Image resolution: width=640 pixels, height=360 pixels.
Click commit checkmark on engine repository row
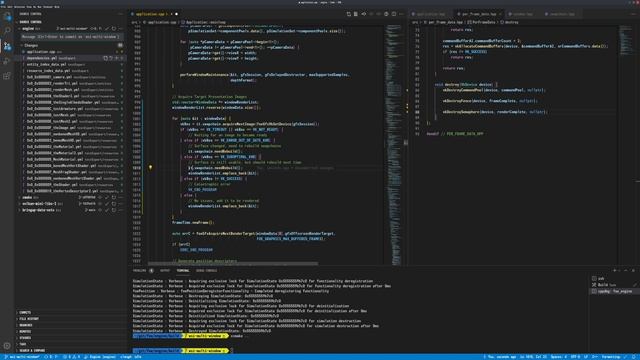[x=107, y=29]
